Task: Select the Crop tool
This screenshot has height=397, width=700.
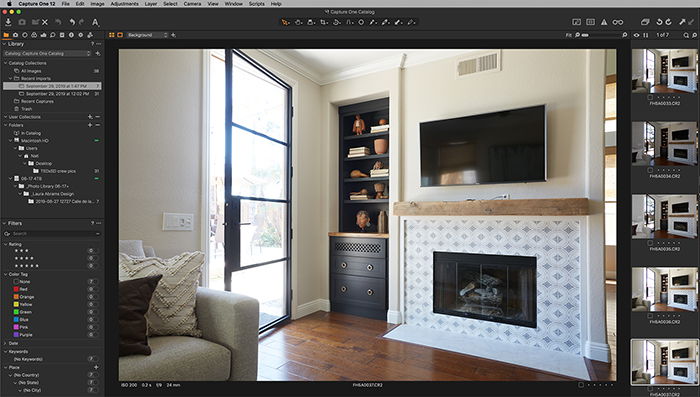Action: 324,22
